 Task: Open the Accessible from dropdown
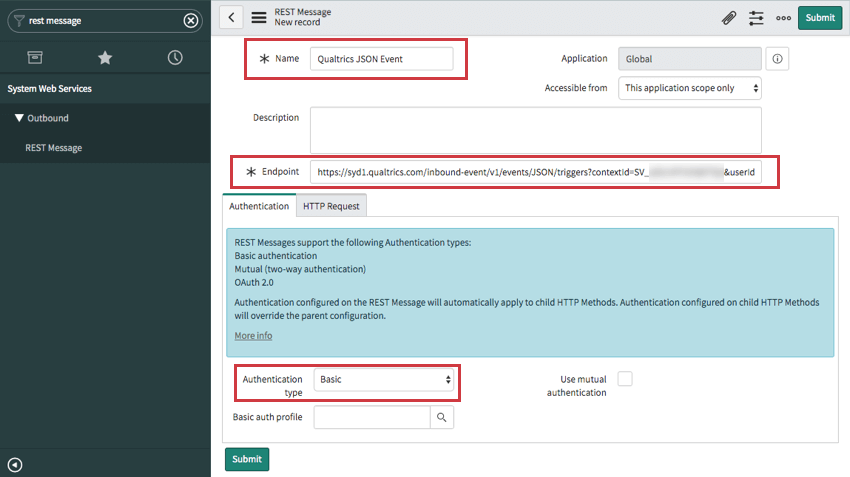coord(690,88)
